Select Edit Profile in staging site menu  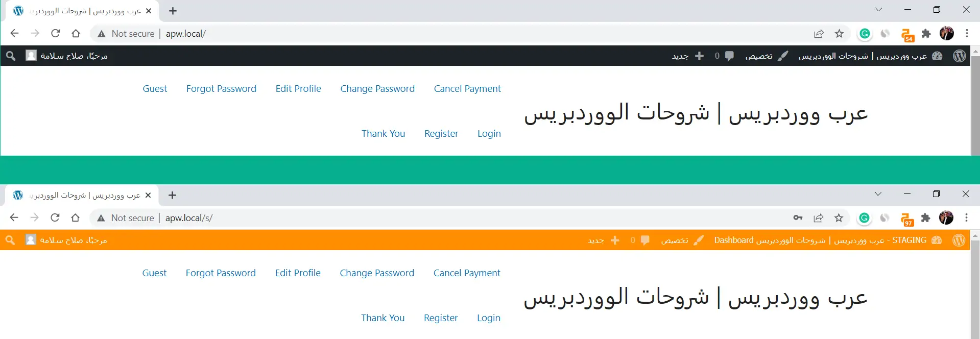point(298,273)
